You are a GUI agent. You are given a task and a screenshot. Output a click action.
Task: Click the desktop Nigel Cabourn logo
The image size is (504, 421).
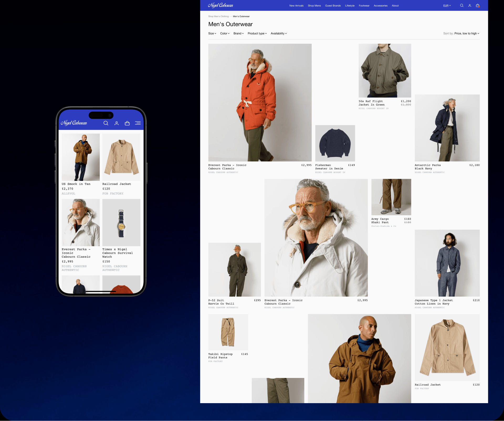tap(220, 6)
